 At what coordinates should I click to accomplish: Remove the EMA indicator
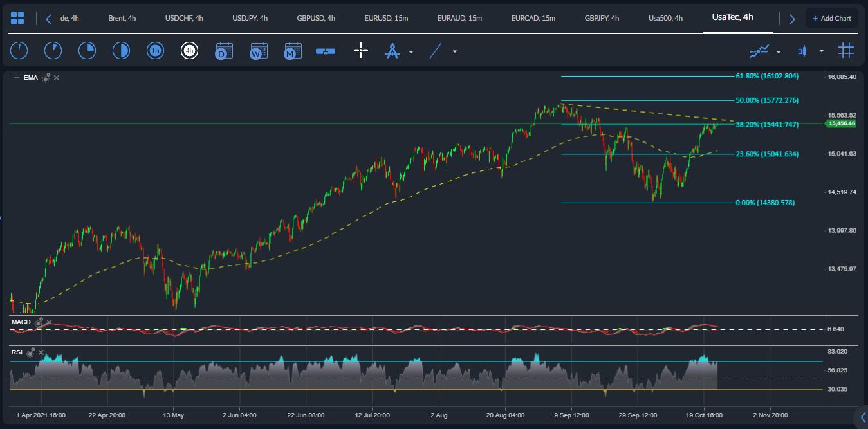point(57,77)
